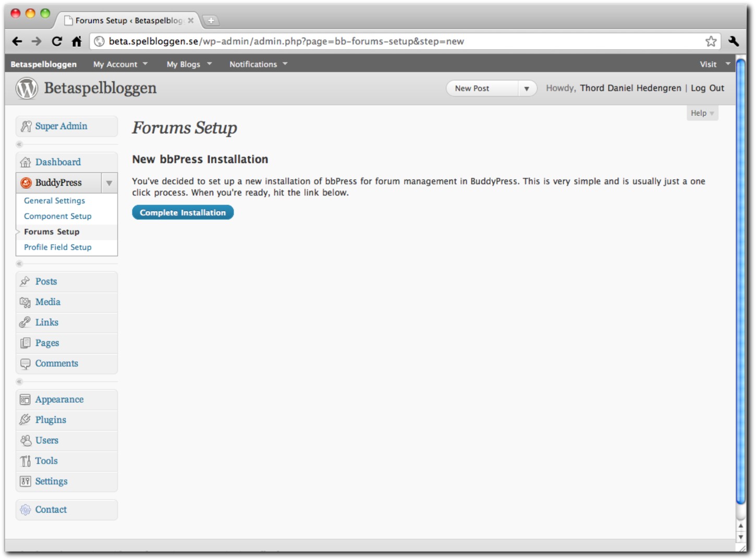Collapse the BuddyPress menu arrow

(109, 183)
